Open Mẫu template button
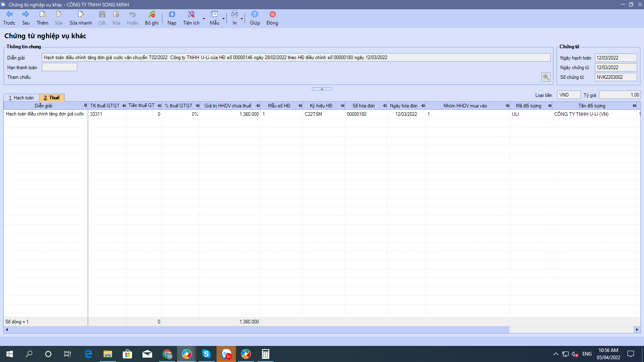The image size is (644, 362). pos(215,18)
